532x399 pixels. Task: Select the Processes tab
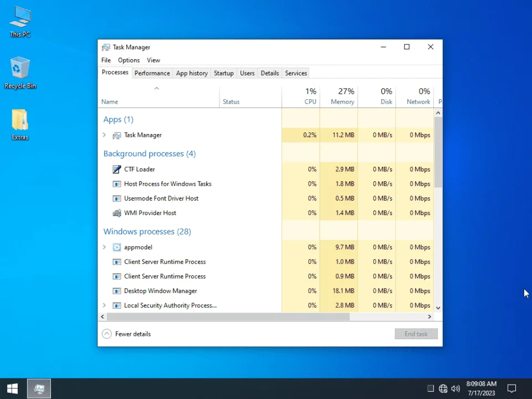[x=115, y=72]
